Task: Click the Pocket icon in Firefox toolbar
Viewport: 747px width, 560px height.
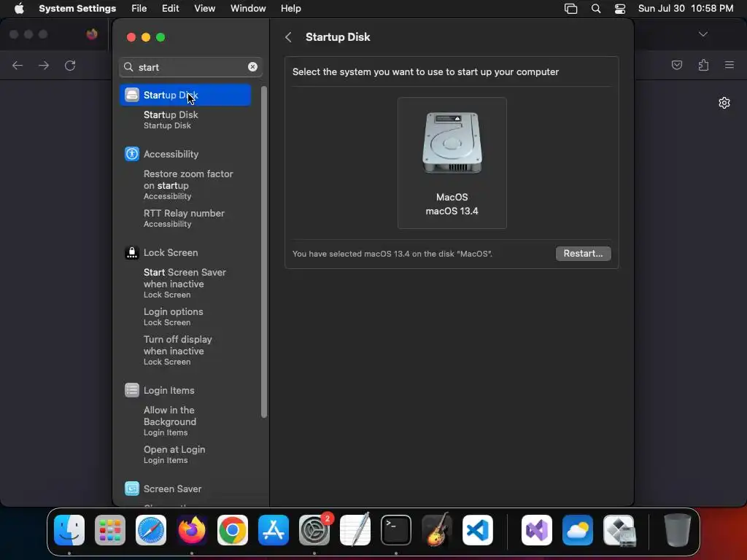Action: coord(676,65)
